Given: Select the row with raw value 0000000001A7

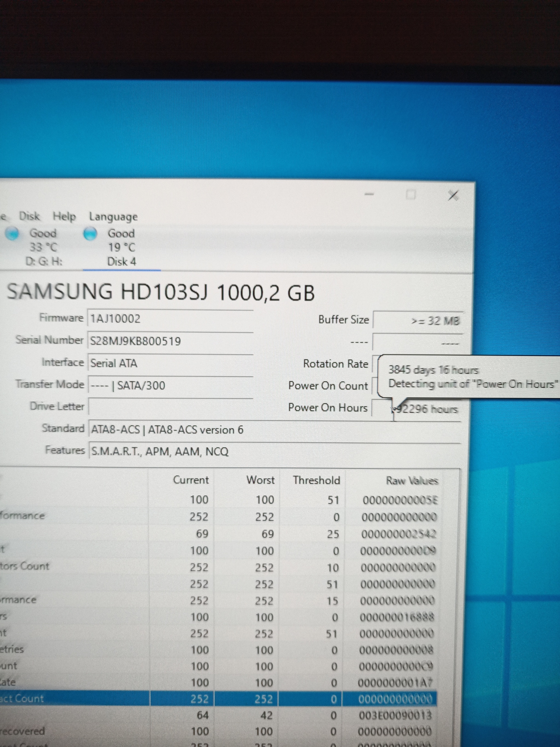Looking at the screenshot, I should coord(219,683).
